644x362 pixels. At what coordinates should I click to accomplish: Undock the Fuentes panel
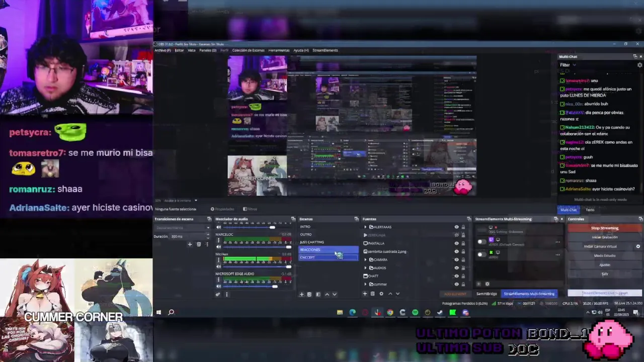click(469, 219)
